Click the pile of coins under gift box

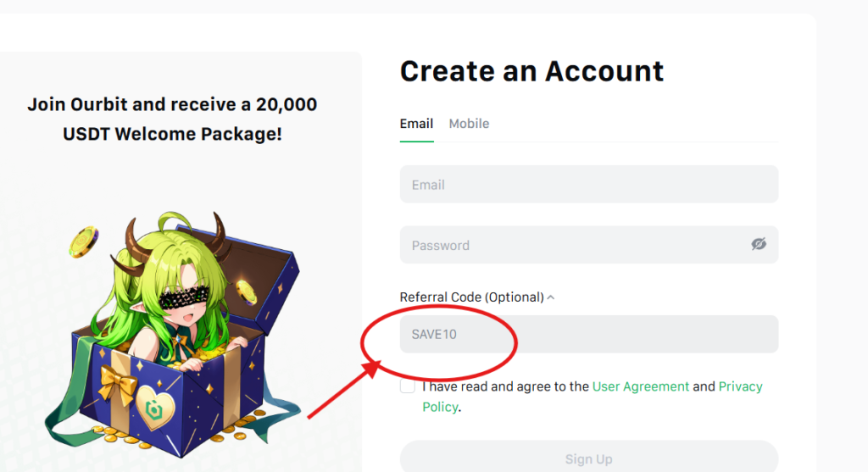[x=127, y=438]
